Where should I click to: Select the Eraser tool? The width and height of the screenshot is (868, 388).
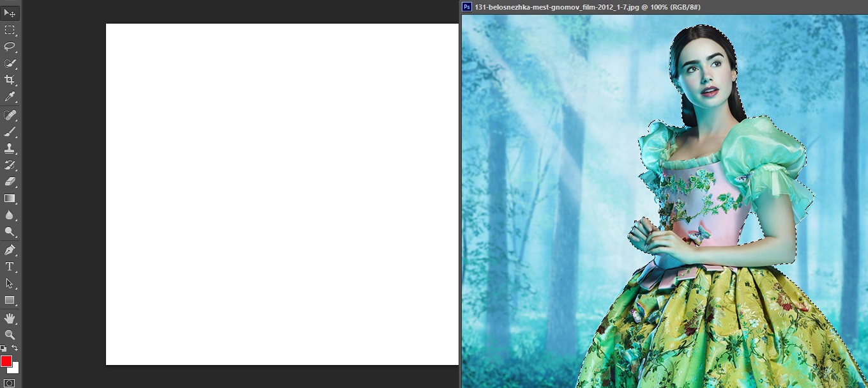10,182
